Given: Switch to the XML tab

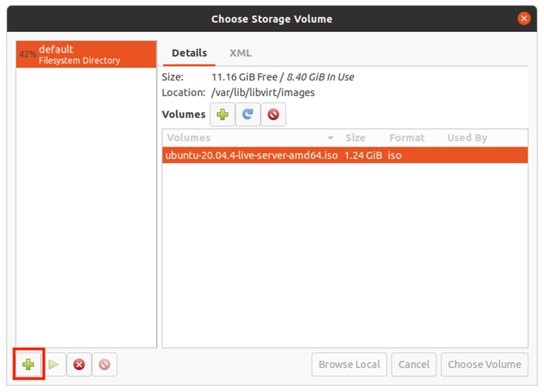Looking at the screenshot, I should pos(240,53).
